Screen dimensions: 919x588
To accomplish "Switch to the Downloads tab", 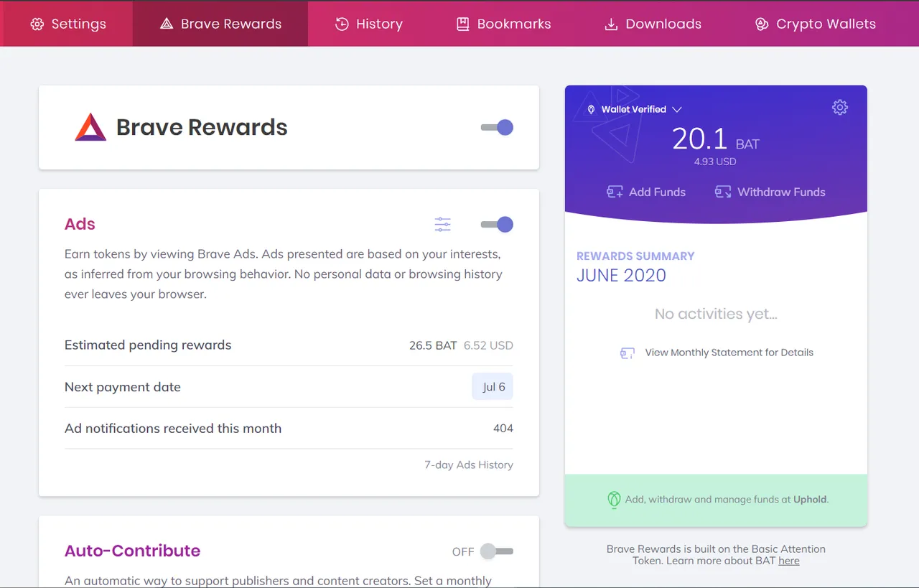I will 653,24.
